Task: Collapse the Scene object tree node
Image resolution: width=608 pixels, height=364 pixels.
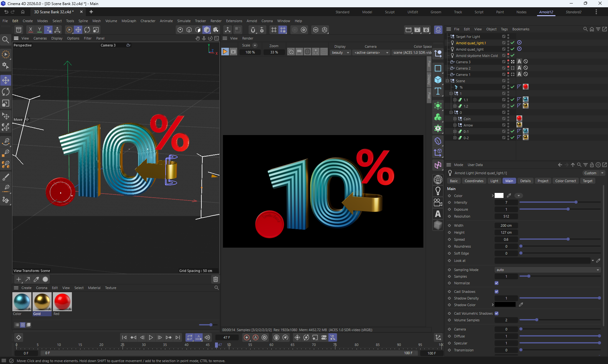Action: (447, 81)
